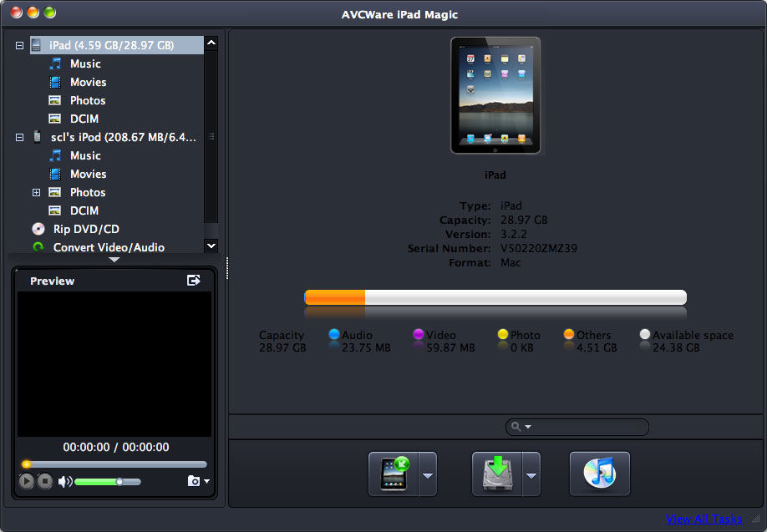
Task: Open Music under the iPad
Action: pyautogui.click(x=85, y=64)
